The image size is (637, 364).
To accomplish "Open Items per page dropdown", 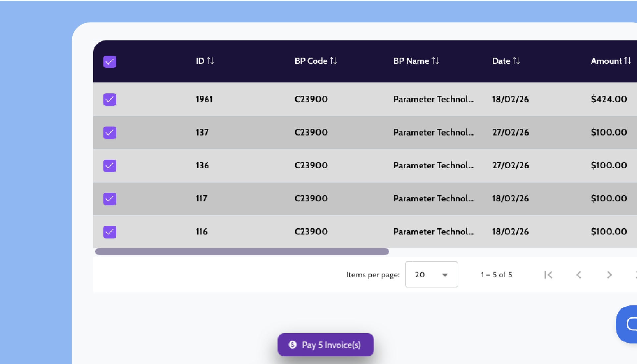I will click(431, 275).
